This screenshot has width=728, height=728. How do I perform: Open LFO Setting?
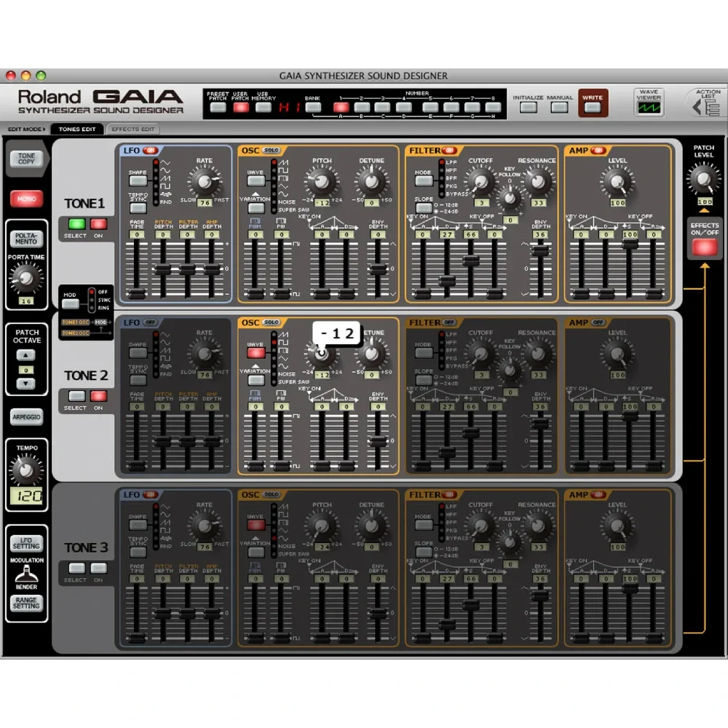[x=26, y=543]
